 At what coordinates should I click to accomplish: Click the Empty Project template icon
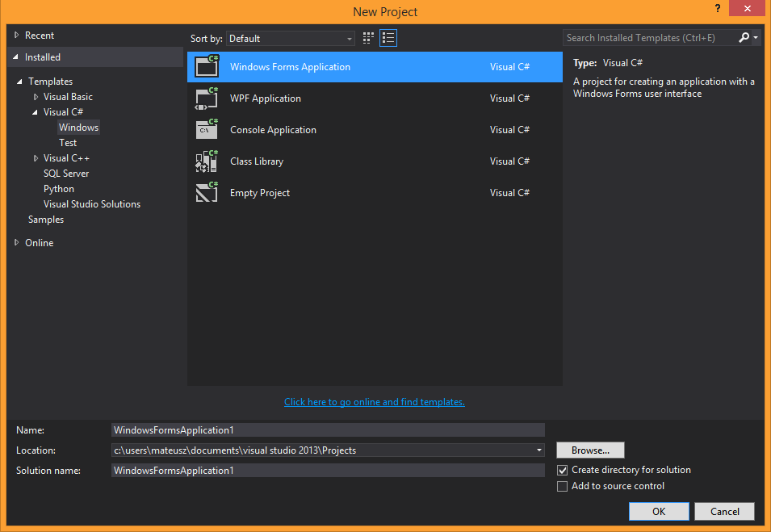tap(207, 193)
